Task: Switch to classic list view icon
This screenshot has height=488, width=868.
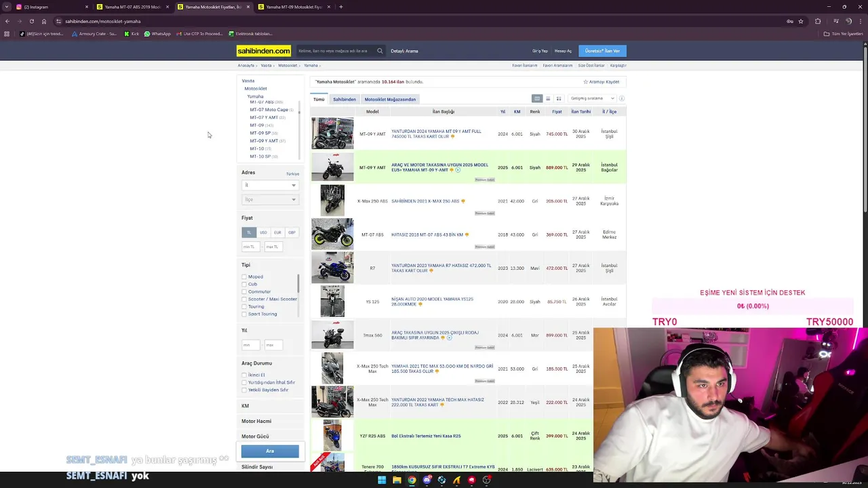Action: click(x=537, y=98)
